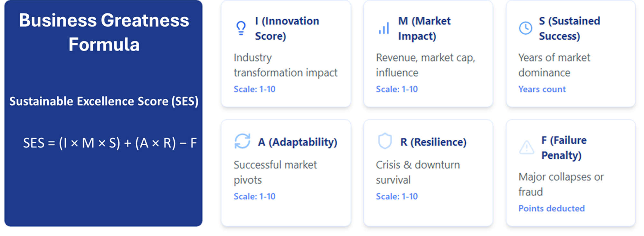644x236 pixels.
Task: Select the F (Failure Penalty) heading
Action: [x=564, y=148]
